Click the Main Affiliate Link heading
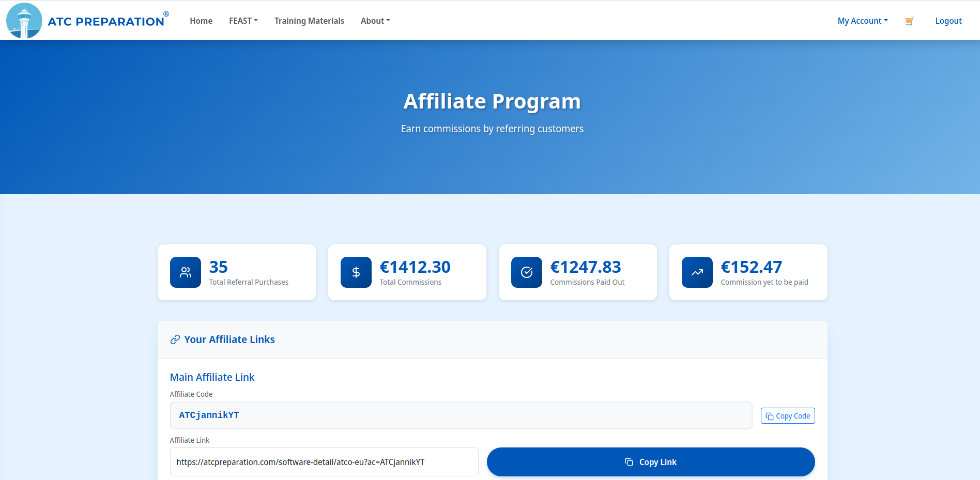 pos(212,377)
